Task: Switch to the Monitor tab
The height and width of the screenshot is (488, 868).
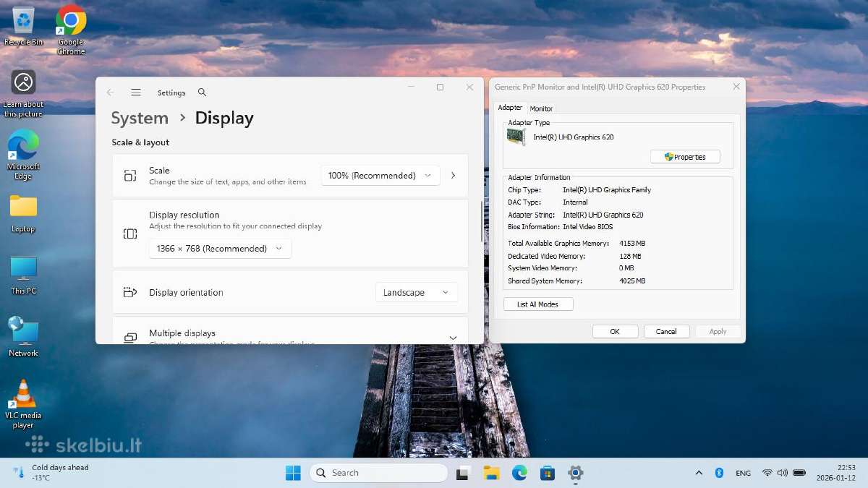Action: 541,108
